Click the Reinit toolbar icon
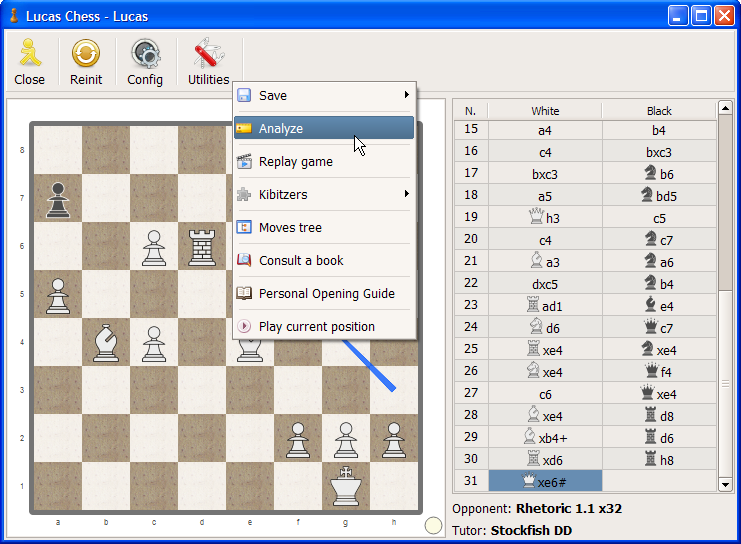 point(86,52)
